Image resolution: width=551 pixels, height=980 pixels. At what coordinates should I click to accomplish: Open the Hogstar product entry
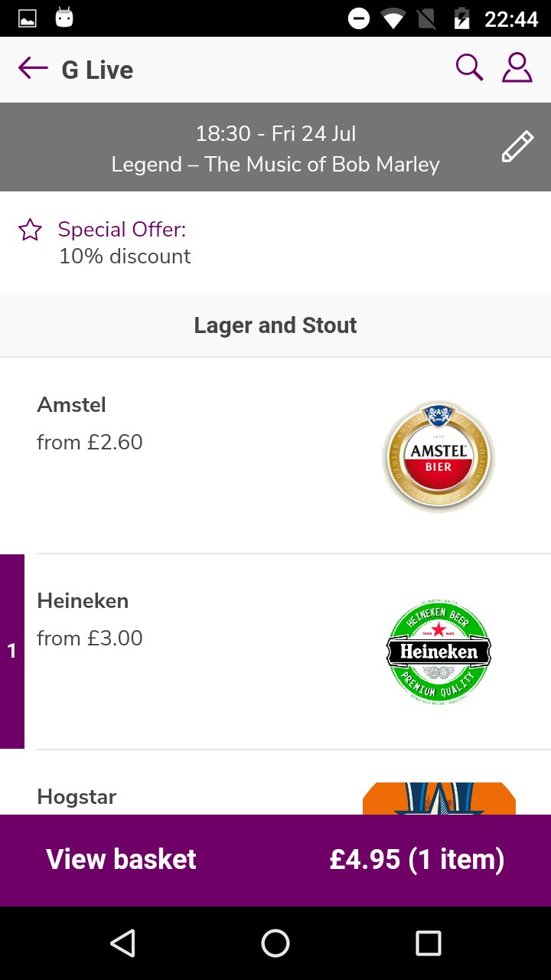pos(77,797)
